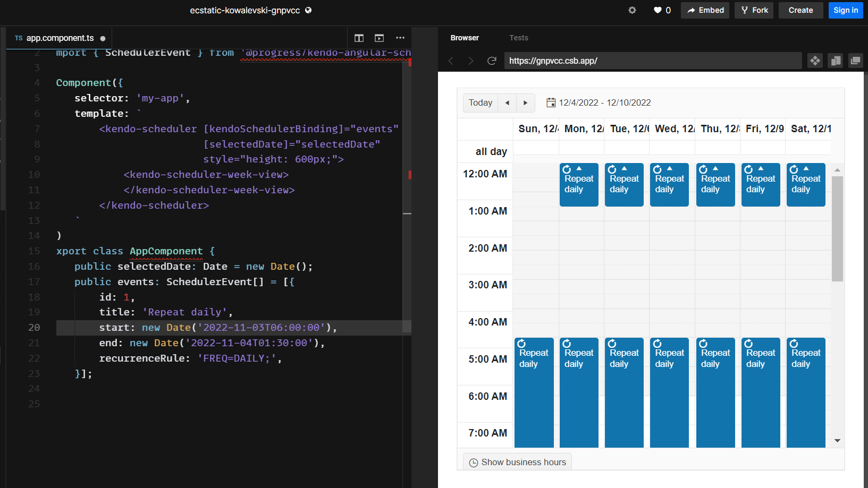Open preview in new window icon
Viewport: 868px width, 488px height.
pyautogui.click(x=855, y=61)
